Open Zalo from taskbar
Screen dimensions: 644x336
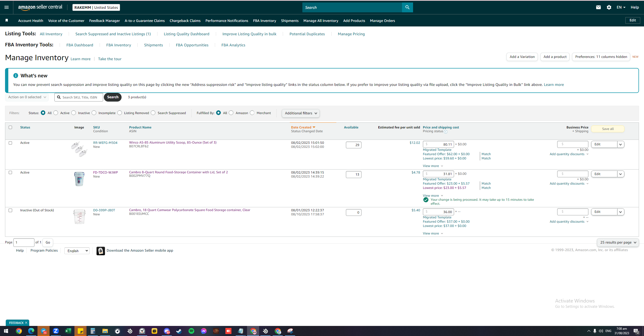click(x=56, y=331)
